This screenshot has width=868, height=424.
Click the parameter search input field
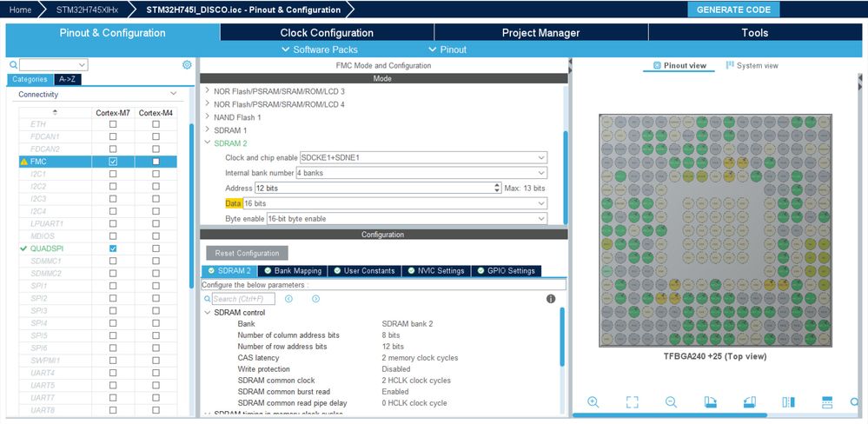pyautogui.click(x=243, y=299)
